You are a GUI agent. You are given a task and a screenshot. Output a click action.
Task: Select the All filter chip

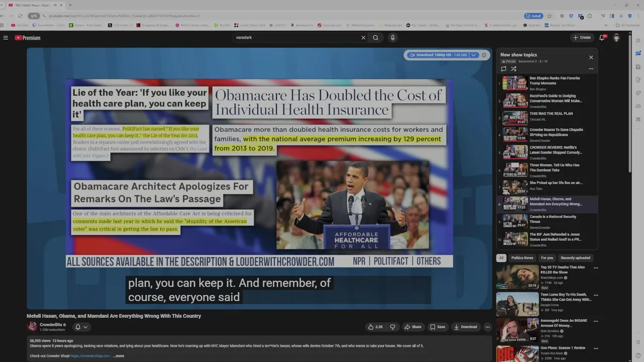click(501, 258)
